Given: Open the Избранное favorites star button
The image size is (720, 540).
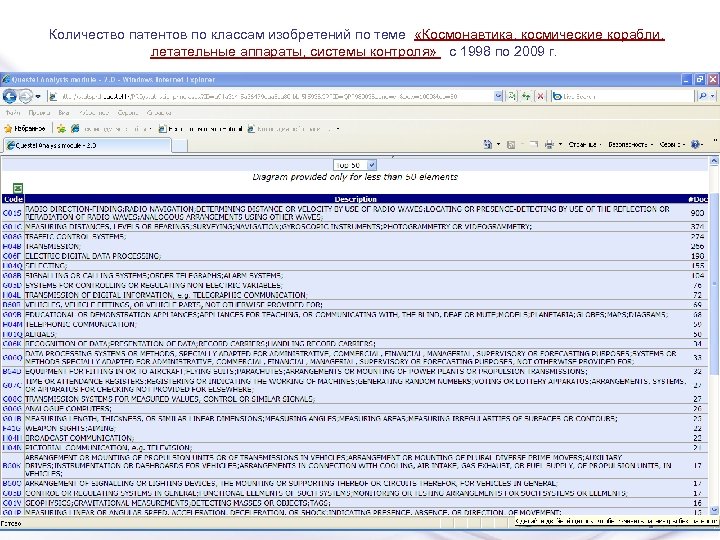Looking at the screenshot, I should (25, 129).
